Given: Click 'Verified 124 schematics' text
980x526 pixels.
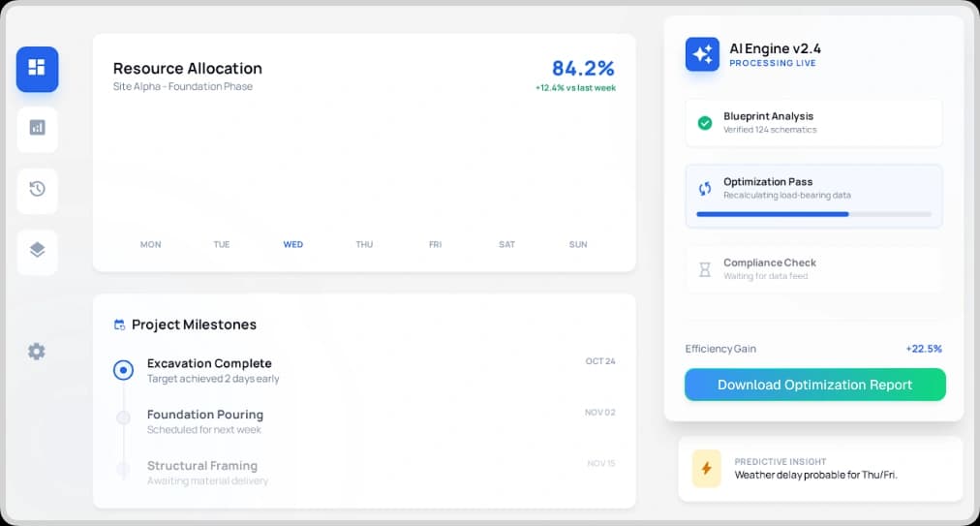Looking at the screenshot, I should (x=770, y=130).
